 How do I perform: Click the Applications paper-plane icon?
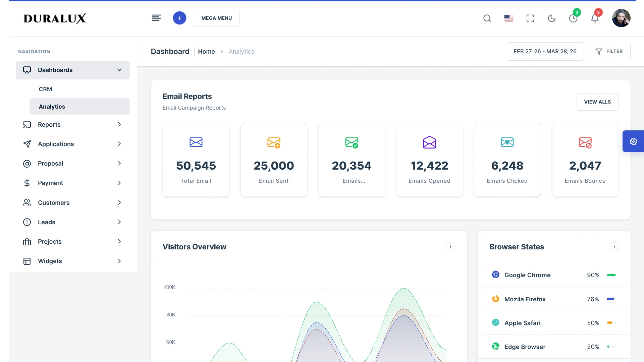pyautogui.click(x=27, y=144)
